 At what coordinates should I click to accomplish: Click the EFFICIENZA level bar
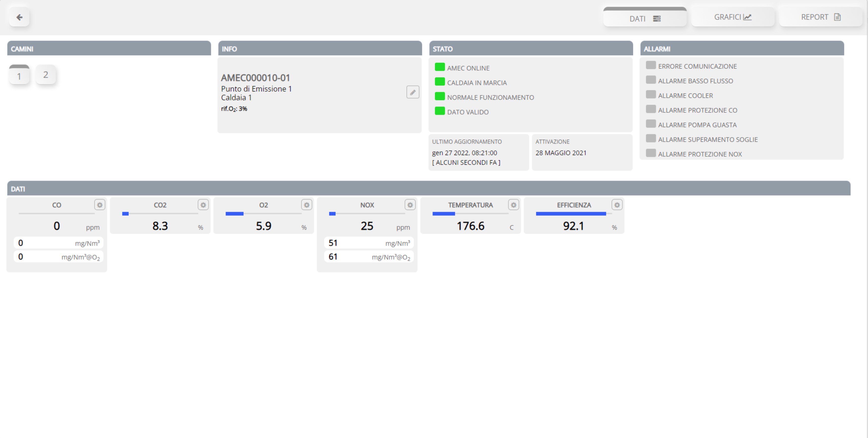coord(574,214)
